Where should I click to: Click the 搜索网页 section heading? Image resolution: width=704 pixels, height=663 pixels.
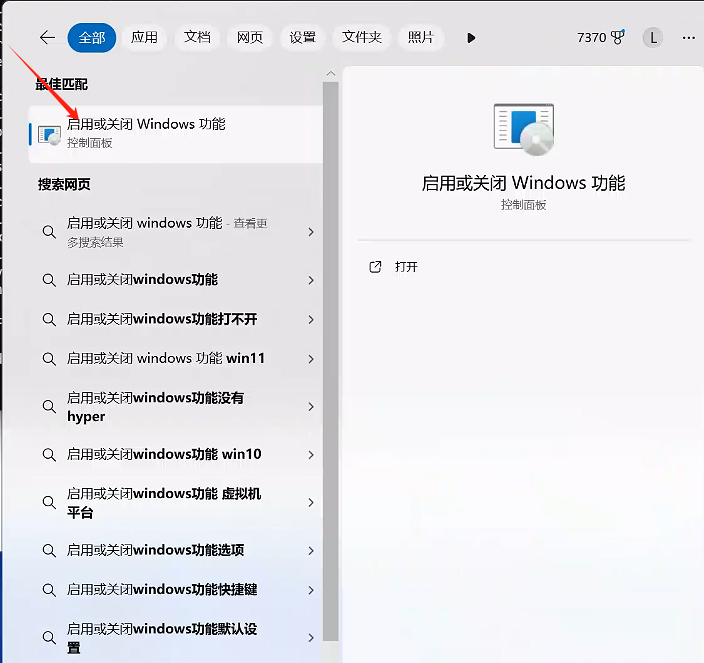(x=64, y=184)
